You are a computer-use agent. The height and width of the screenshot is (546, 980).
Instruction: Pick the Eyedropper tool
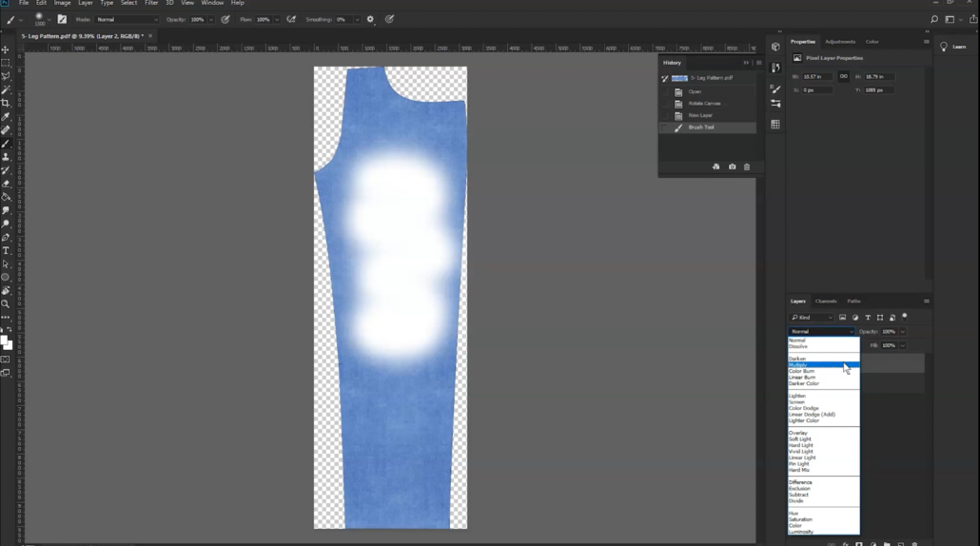click(x=6, y=117)
